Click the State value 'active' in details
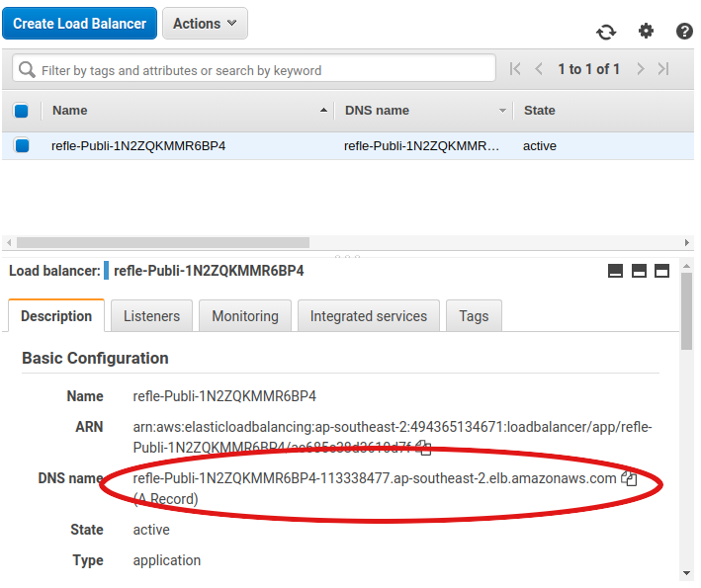The height and width of the screenshot is (588, 701). tap(151, 530)
